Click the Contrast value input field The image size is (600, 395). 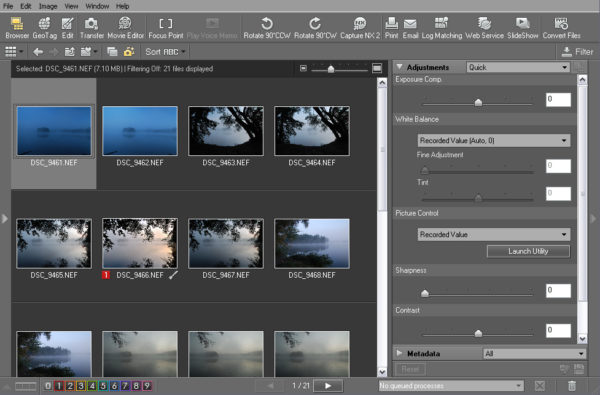point(558,330)
